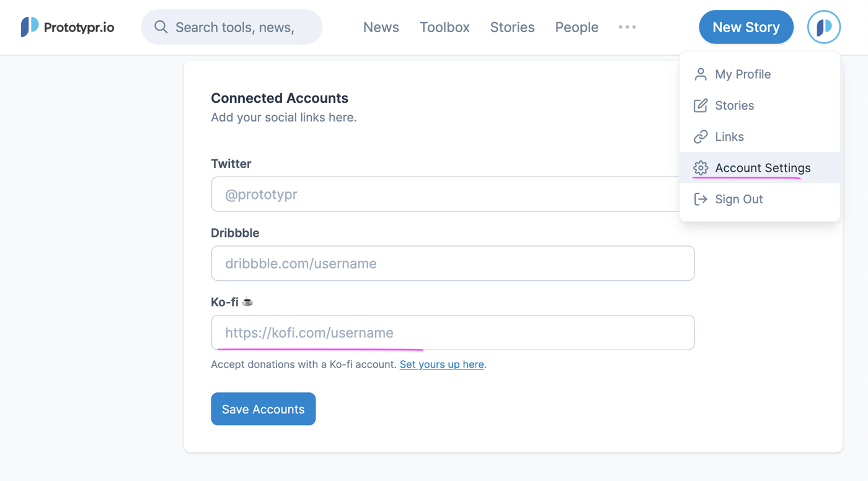
Task: Open the user avatar menu
Action: pos(823,27)
